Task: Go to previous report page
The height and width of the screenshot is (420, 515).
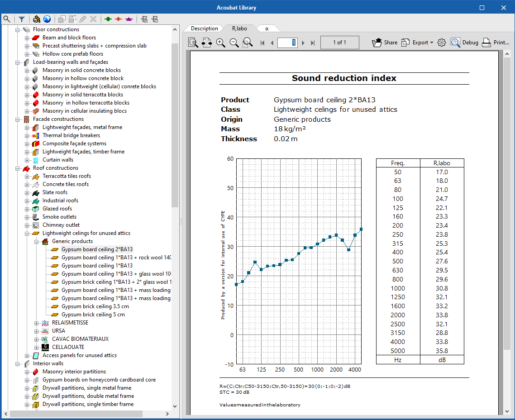Action: (x=272, y=43)
